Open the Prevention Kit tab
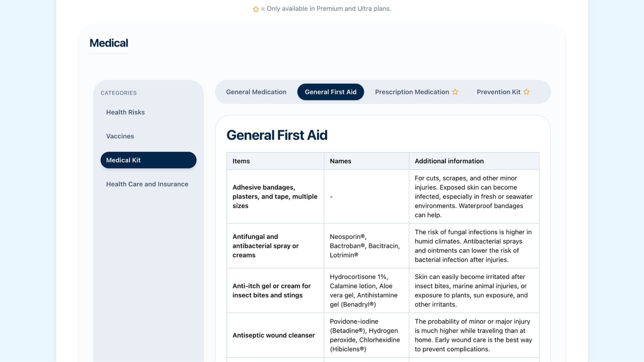The image size is (644, 362). [x=503, y=92]
